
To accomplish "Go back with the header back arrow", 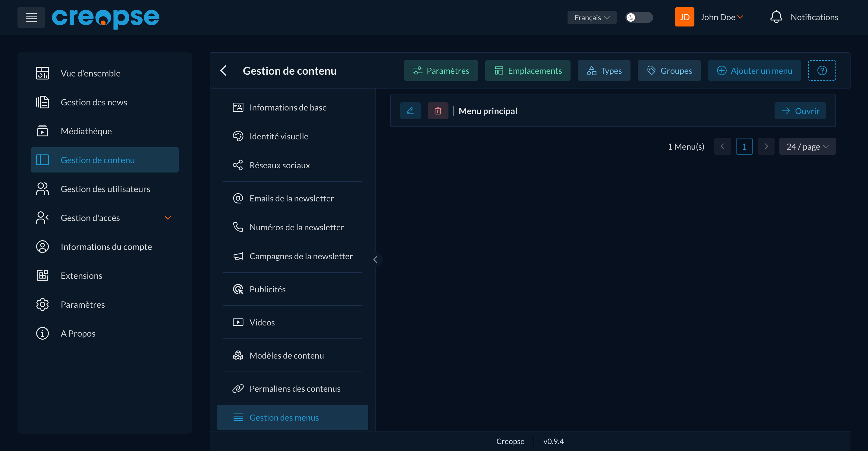I will [223, 71].
